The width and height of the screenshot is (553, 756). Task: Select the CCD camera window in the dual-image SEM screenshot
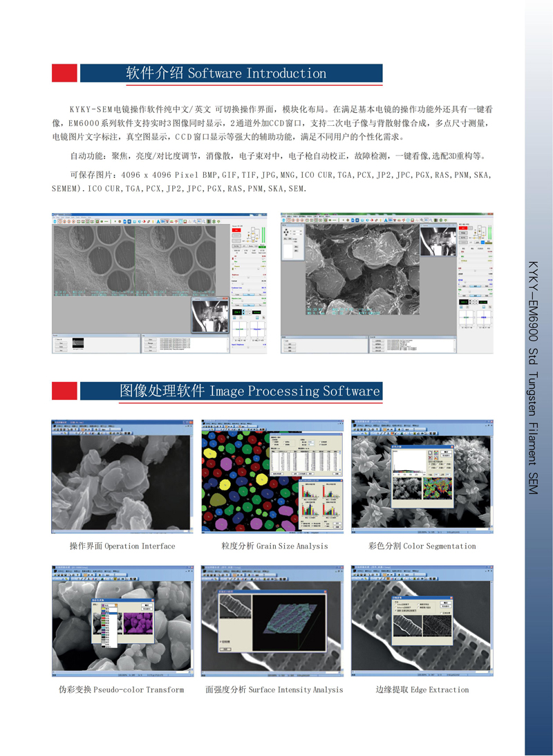(x=209, y=315)
